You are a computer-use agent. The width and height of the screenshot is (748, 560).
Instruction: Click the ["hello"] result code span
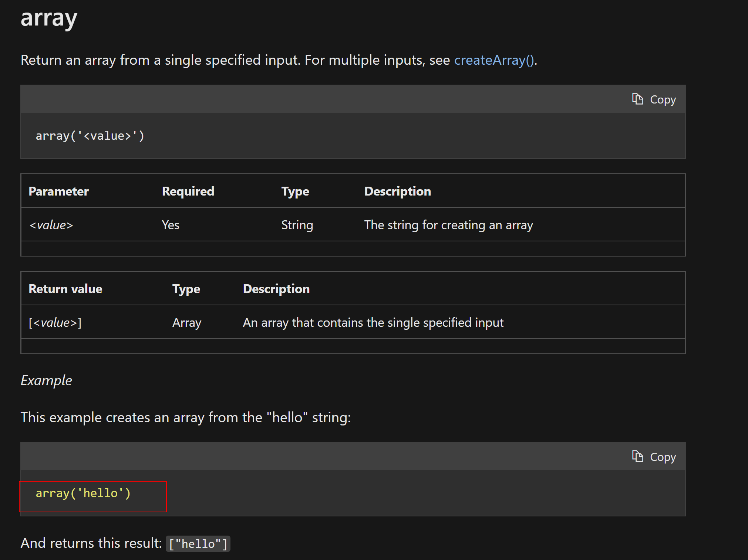[x=198, y=543]
